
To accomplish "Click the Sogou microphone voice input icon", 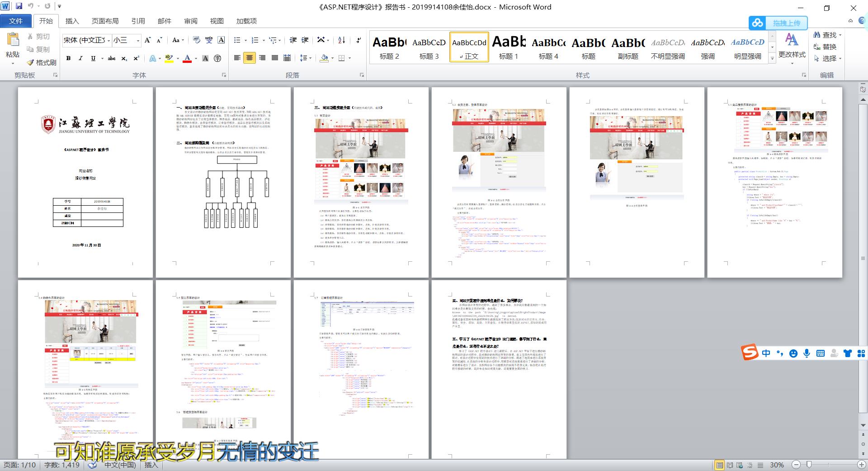I will pos(807,353).
